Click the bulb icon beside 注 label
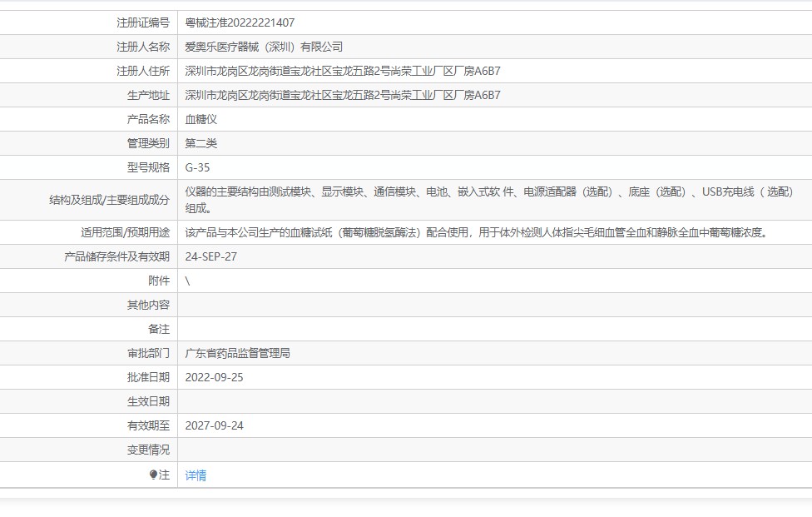The image size is (812, 517). pos(153,475)
